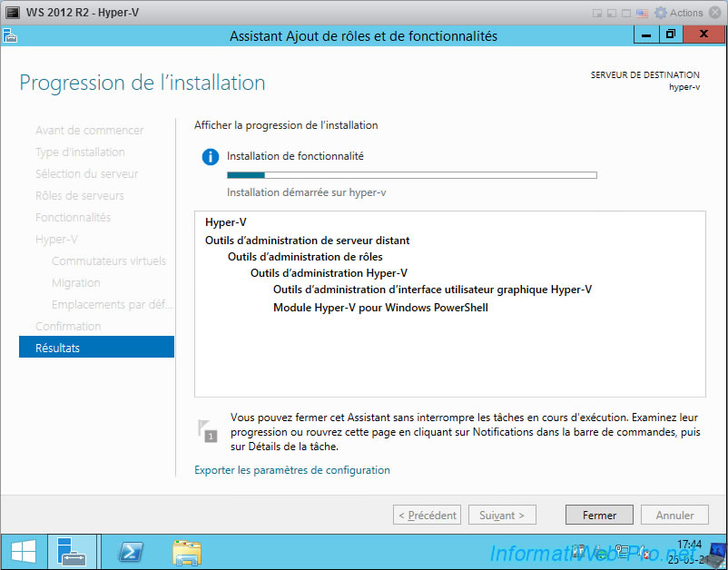
Task: Select Outils d'administration Hyper-V item
Action: [x=329, y=272]
